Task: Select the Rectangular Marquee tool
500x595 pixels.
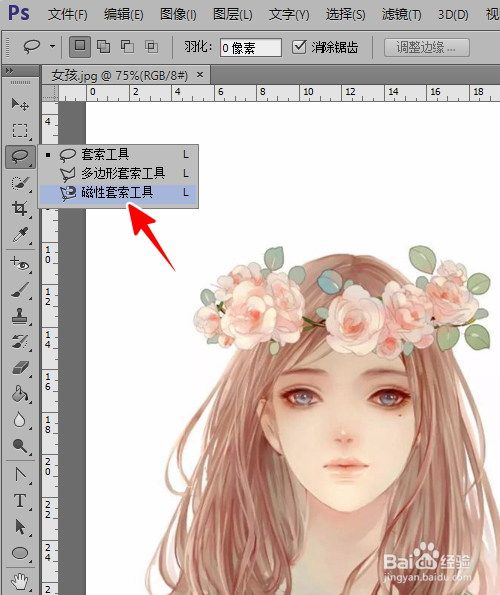Action: (20, 131)
